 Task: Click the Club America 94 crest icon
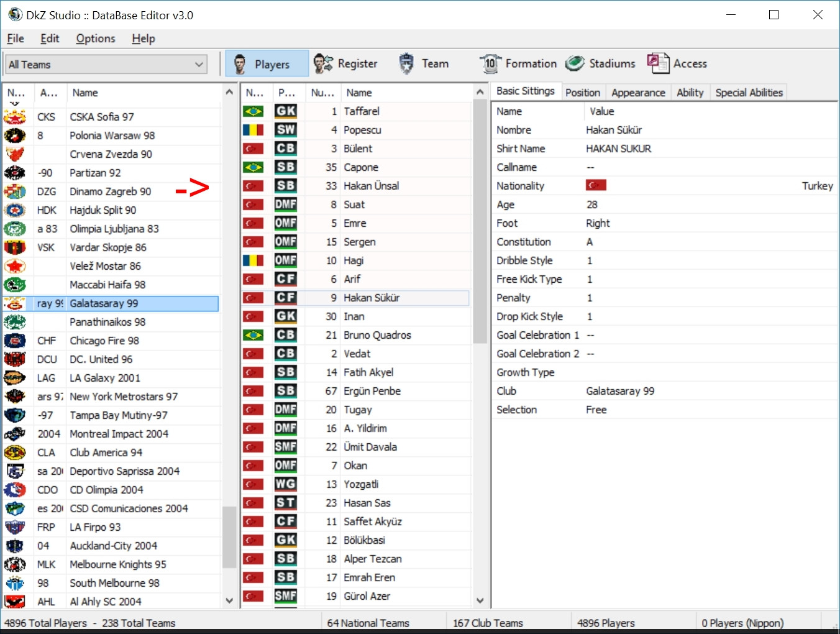pos(15,453)
